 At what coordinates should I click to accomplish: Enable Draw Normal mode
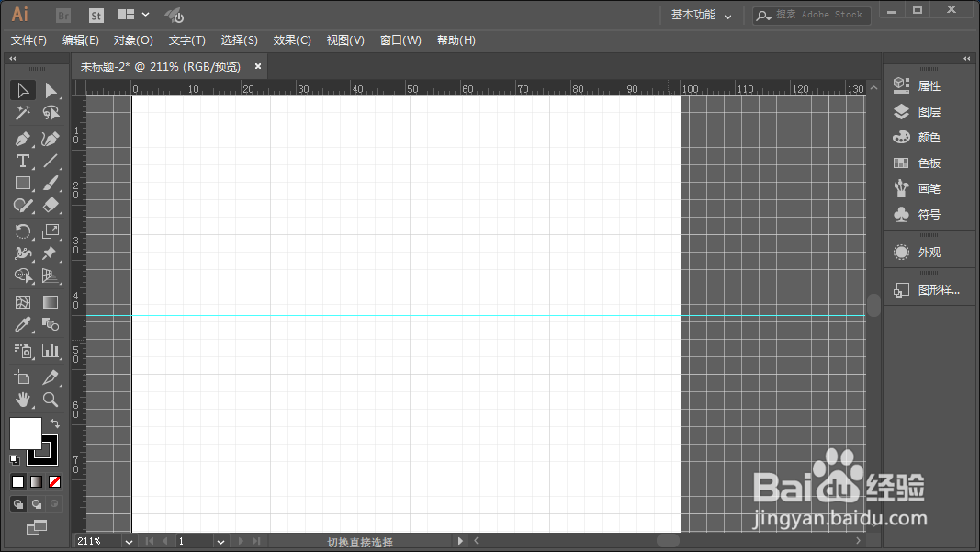[18, 504]
